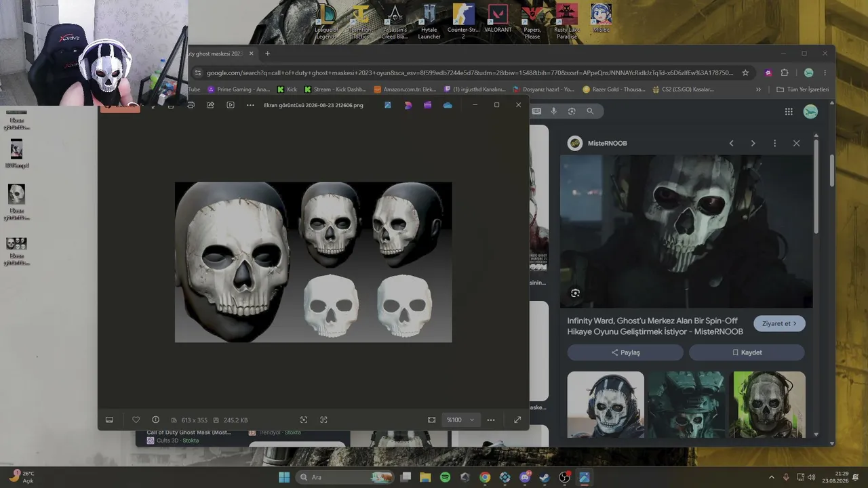Open the Amazon.com.tr bookmark
Image resolution: width=868 pixels, height=488 pixels.
click(405, 89)
